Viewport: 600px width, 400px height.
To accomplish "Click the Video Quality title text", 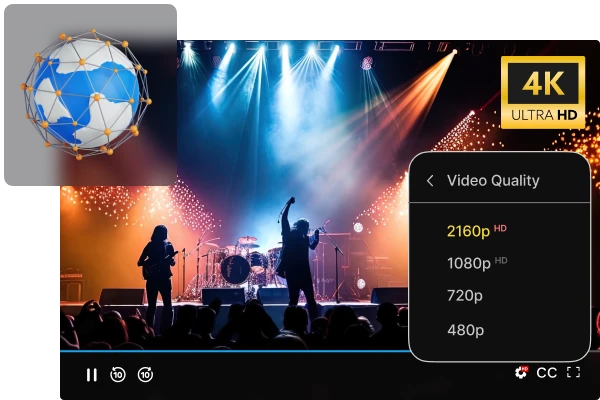I will (493, 180).
